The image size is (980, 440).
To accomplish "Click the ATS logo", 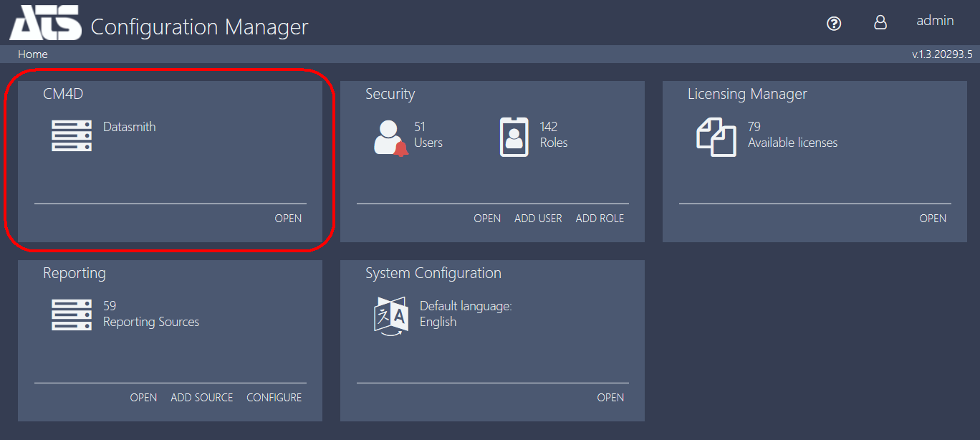I will pos(44,23).
